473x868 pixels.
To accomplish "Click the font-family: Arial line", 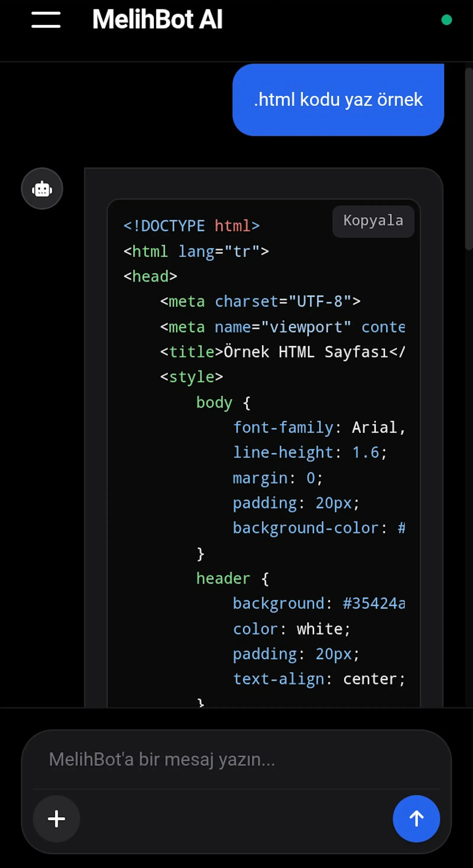I will (x=319, y=427).
